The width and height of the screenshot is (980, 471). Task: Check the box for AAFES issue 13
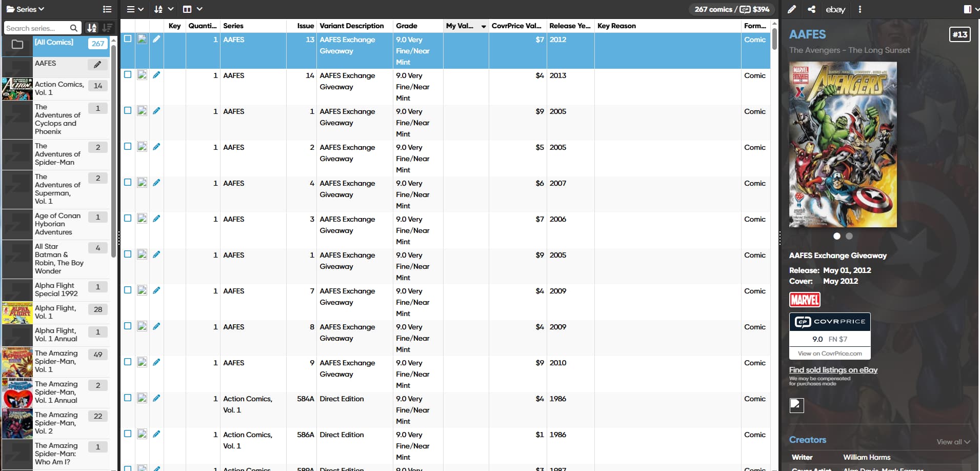pos(128,38)
